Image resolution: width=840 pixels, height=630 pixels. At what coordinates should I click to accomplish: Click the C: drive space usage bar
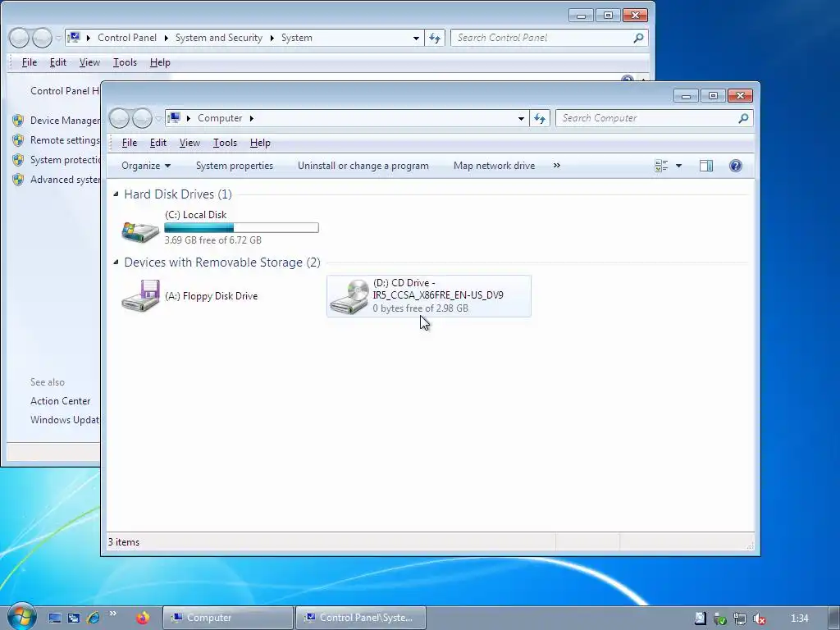click(x=242, y=228)
